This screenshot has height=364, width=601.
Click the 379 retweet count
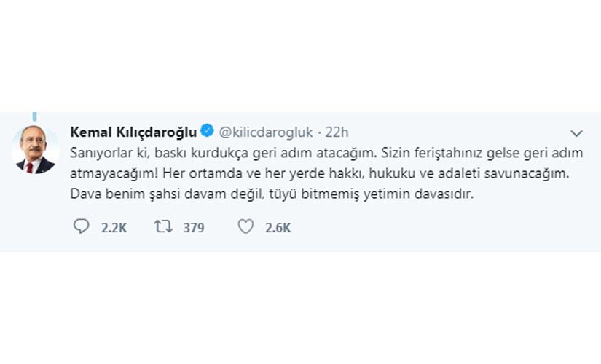point(193,228)
